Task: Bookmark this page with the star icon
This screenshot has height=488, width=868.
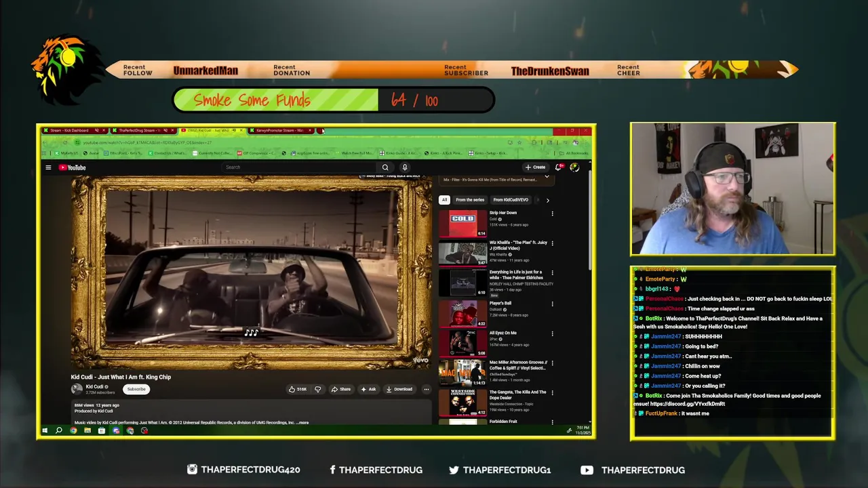Action: coord(519,142)
